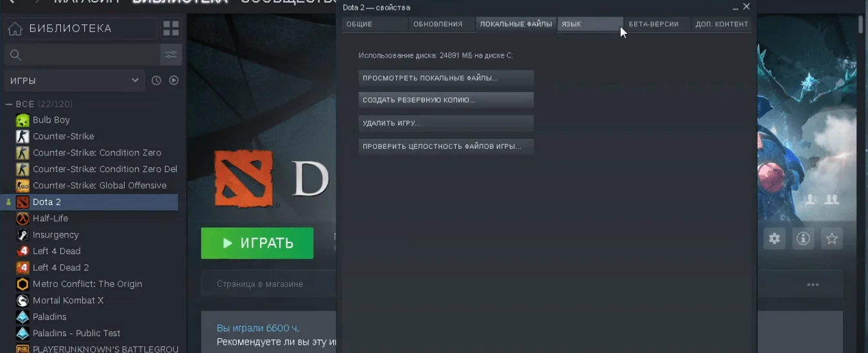Click the Insurgency game icon
The width and height of the screenshot is (868, 353).
[x=22, y=235]
